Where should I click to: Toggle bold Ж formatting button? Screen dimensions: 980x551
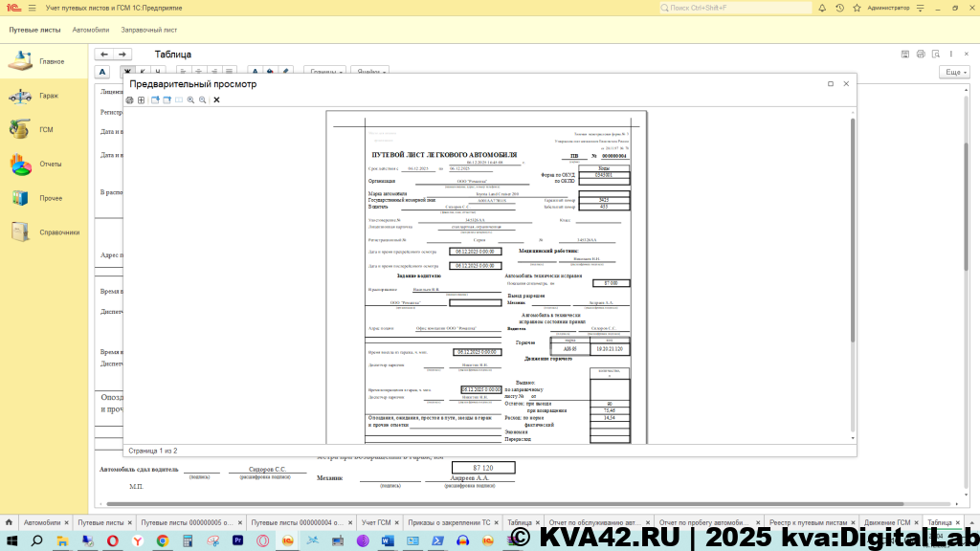tap(126, 72)
